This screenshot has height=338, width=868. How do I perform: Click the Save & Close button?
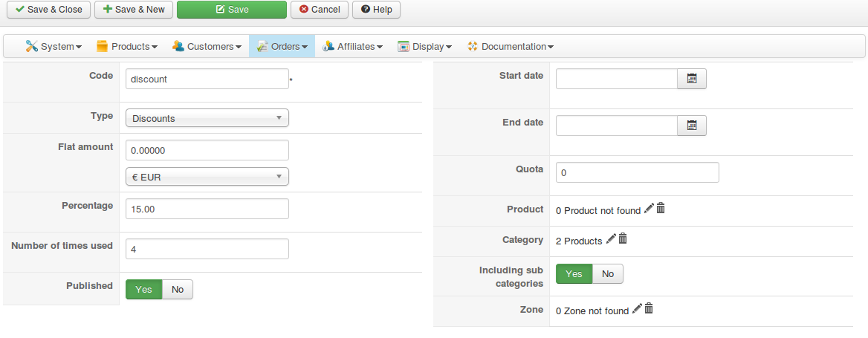tap(48, 10)
